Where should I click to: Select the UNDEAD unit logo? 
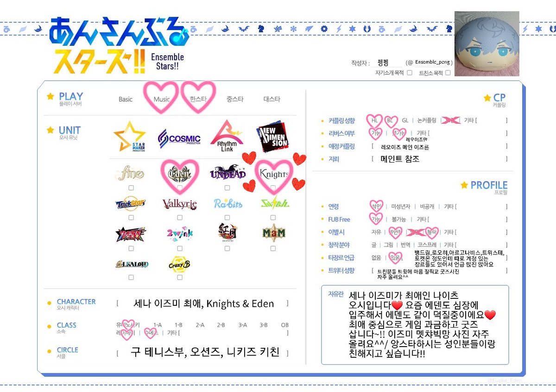pyautogui.click(x=227, y=173)
